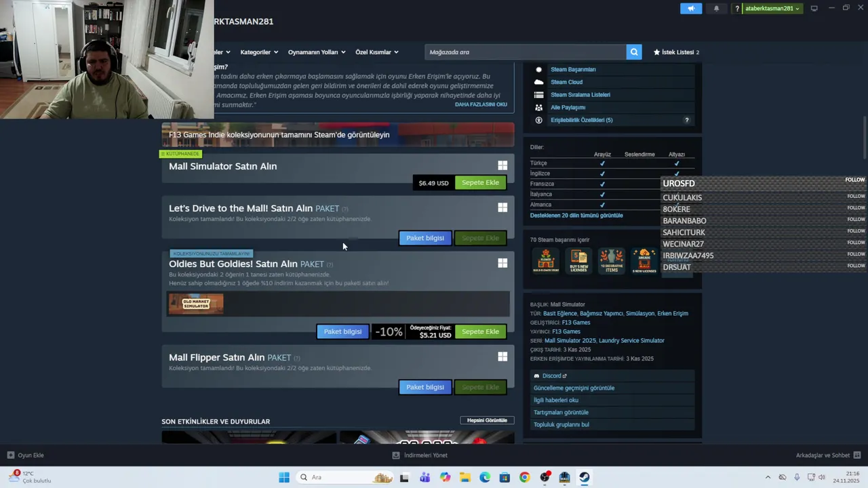Click Steam Sıralama Listeleri link
Screen dimensions: 868x488
coord(580,95)
